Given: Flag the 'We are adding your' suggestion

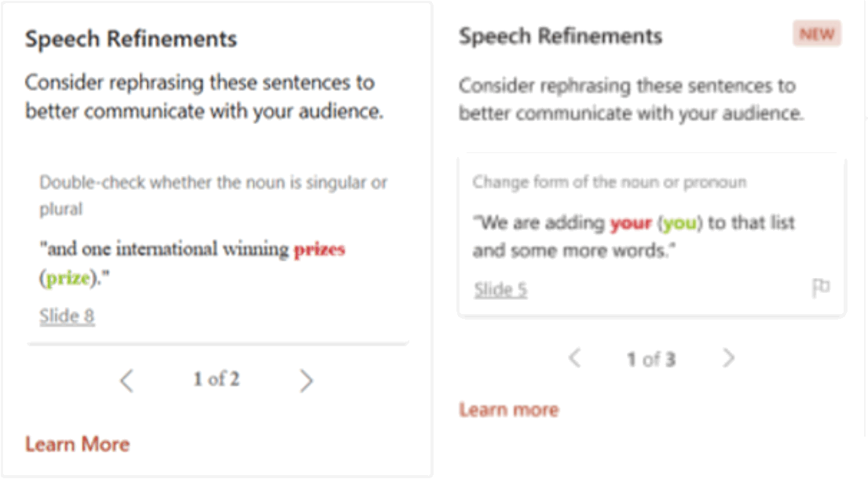Looking at the screenshot, I should [x=821, y=288].
